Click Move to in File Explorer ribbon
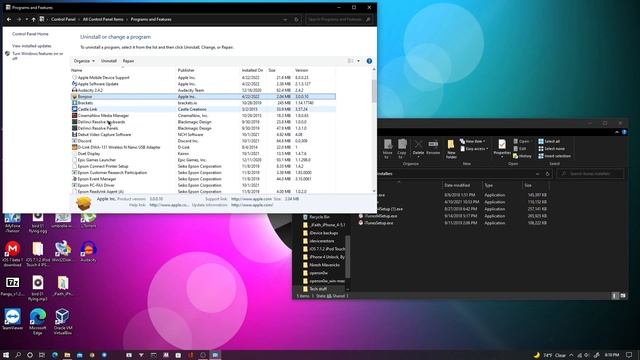The width and height of the screenshot is (640, 360). click(x=388, y=149)
